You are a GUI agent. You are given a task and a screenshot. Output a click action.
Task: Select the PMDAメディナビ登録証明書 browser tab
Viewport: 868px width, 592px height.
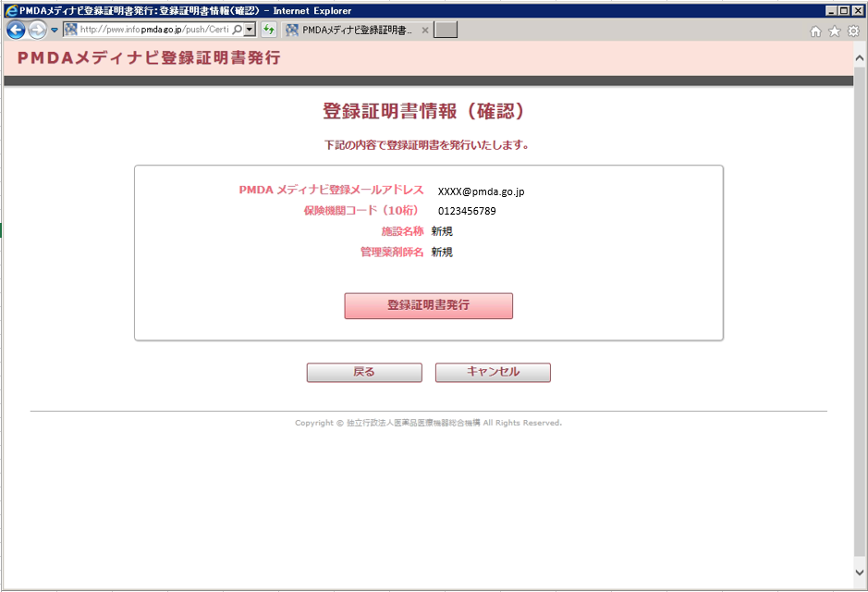(356, 30)
